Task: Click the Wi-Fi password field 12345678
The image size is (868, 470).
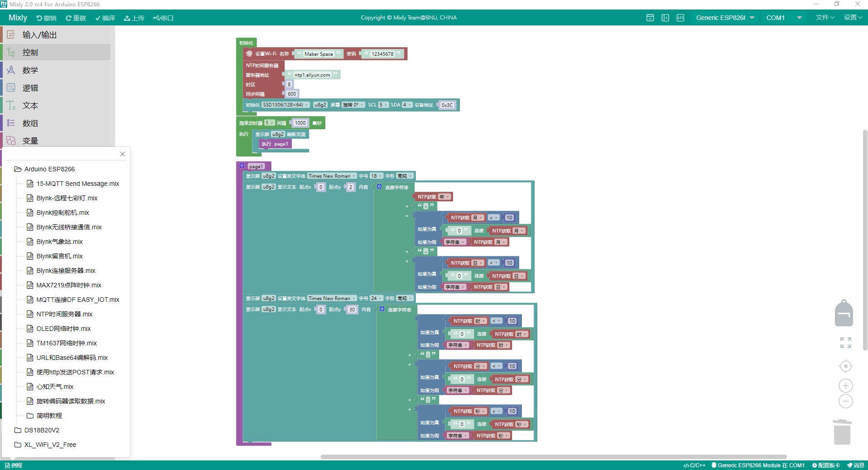Action: [x=382, y=54]
